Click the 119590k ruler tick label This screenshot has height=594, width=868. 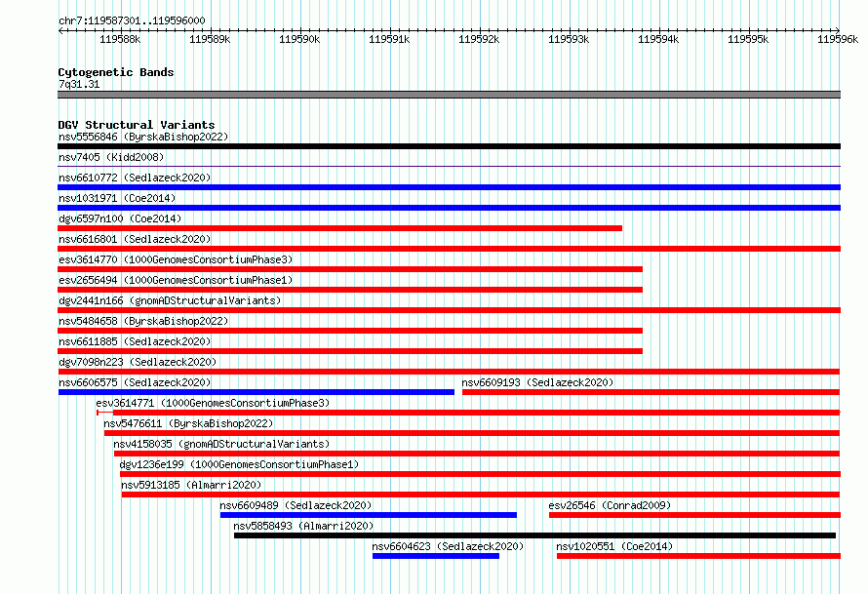(x=299, y=39)
